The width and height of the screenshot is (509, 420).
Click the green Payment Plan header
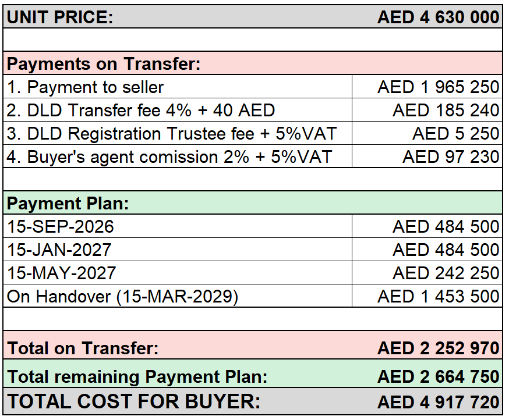(253, 203)
